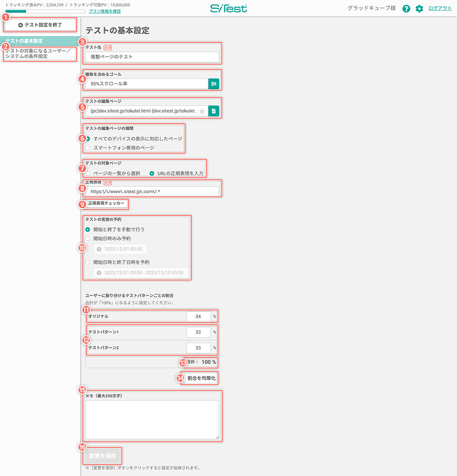Open the テストの編集ページ selection field
The width and height of the screenshot is (457, 476).
click(x=147, y=111)
